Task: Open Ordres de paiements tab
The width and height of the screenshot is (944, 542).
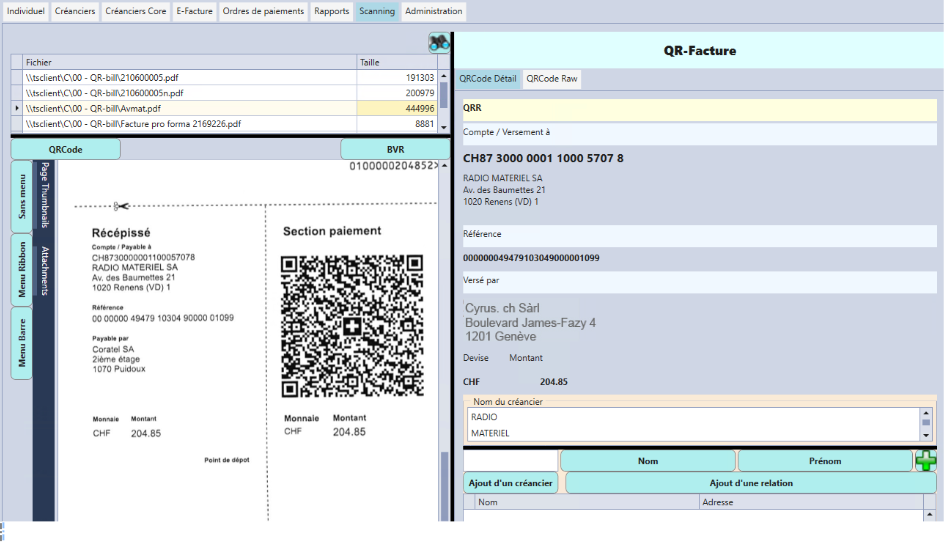Action: tap(263, 11)
